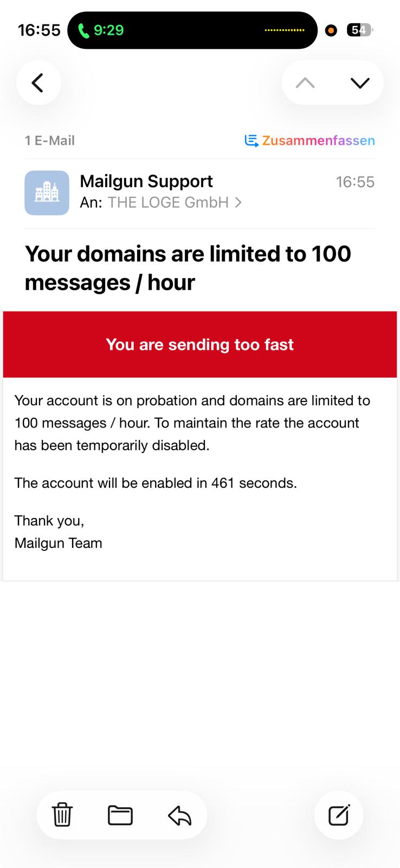The width and height of the screenshot is (400, 868).
Task: Compose a new email with the pencil icon
Action: [339, 815]
